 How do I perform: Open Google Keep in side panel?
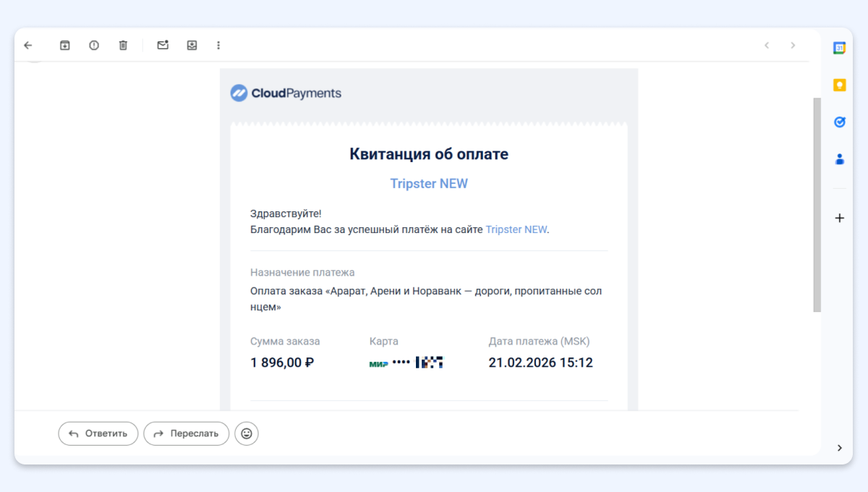(839, 85)
